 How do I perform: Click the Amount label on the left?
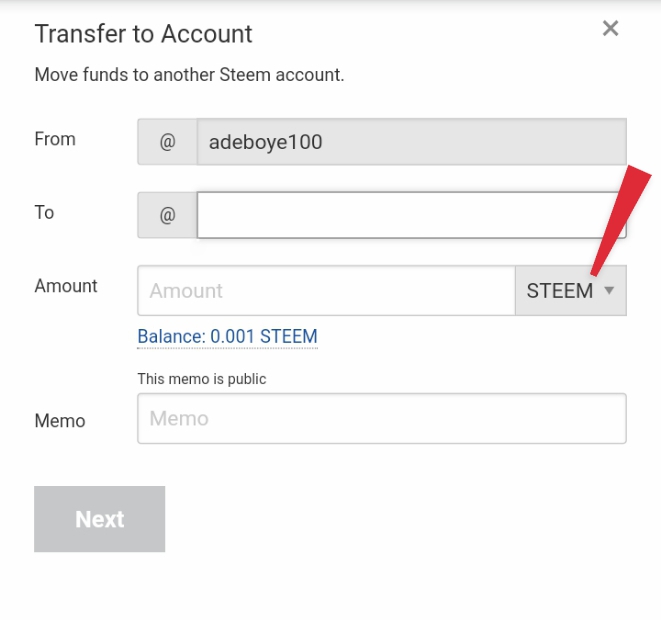pos(66,286)
